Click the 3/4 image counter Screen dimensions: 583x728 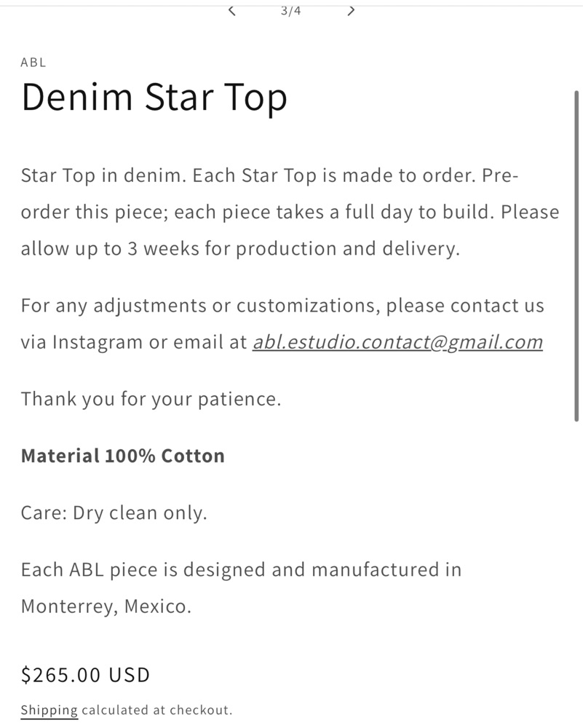[291, 10]
